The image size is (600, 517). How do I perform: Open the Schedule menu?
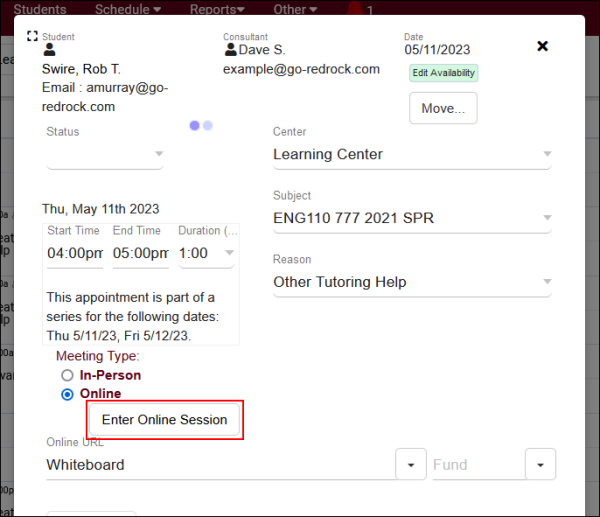(x=127, y=10)
